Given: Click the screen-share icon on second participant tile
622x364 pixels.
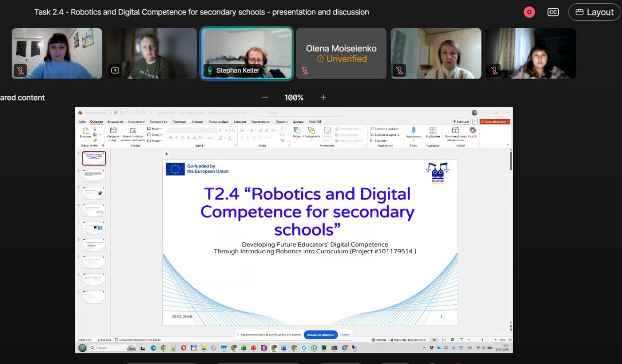Looking at the screenshot, I should [x=115, y=70].
